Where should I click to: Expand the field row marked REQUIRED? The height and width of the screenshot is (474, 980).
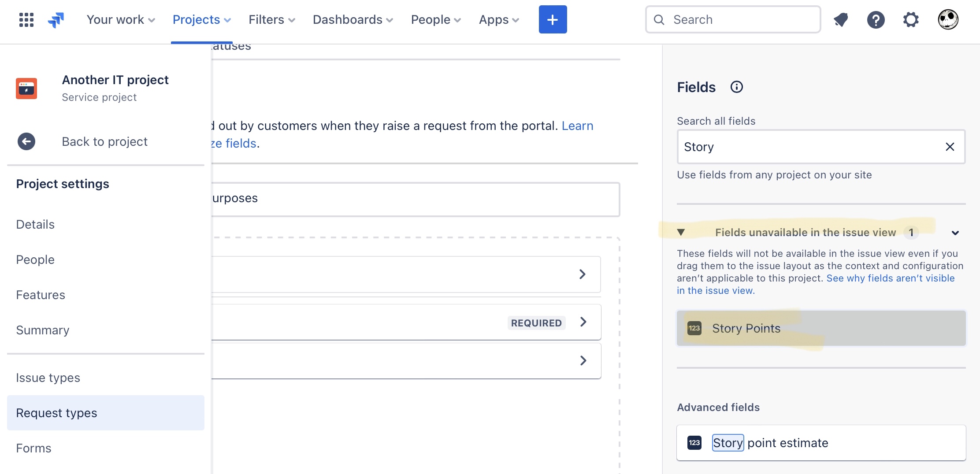406,322
